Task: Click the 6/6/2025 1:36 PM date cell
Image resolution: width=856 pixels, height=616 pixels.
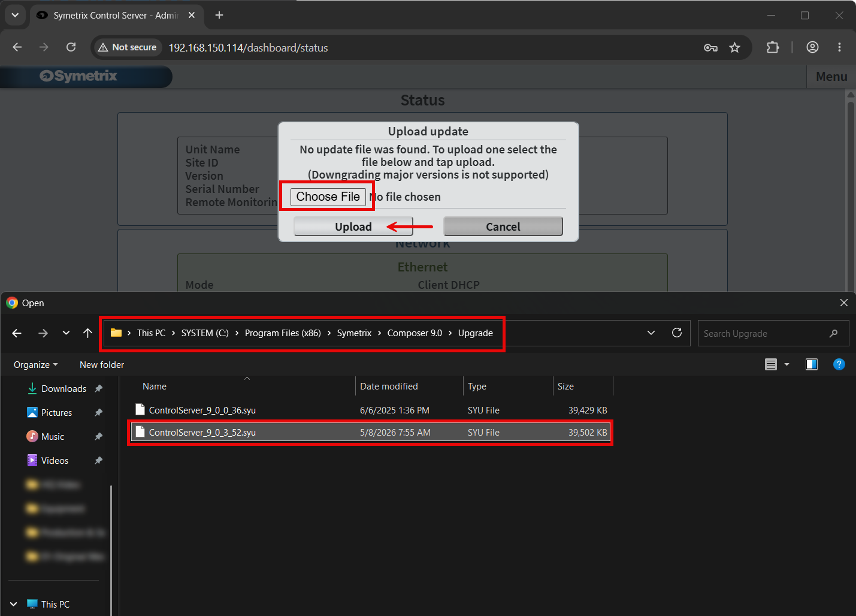Action: [395, 410]
